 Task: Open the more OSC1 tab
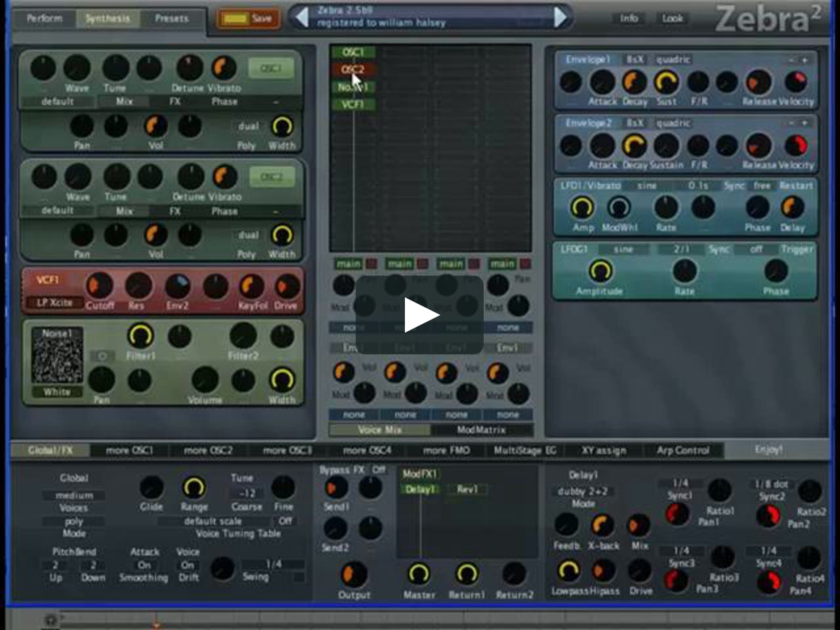(129, 450)
